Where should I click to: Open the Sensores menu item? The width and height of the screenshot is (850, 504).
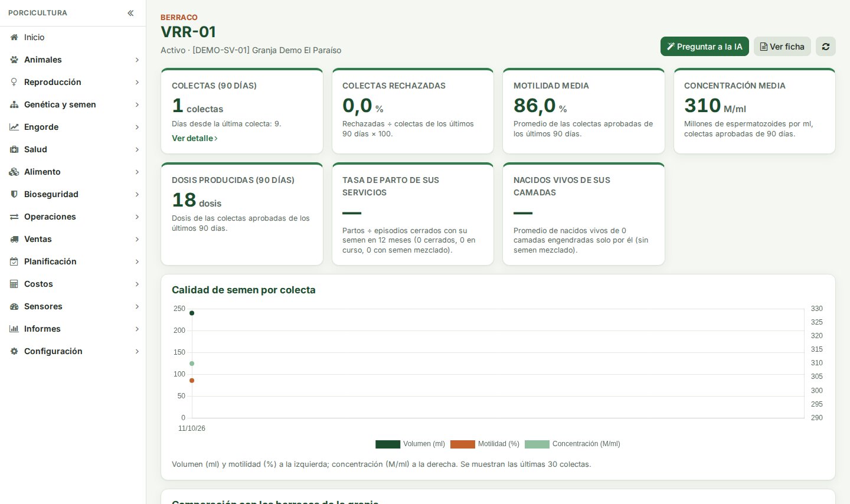[x=73, y=306]
